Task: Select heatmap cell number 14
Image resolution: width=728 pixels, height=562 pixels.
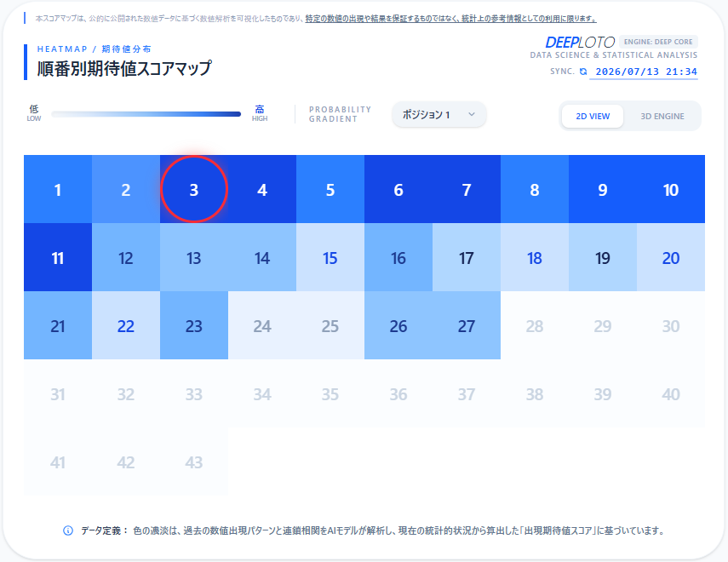Action: click(262, 257)
